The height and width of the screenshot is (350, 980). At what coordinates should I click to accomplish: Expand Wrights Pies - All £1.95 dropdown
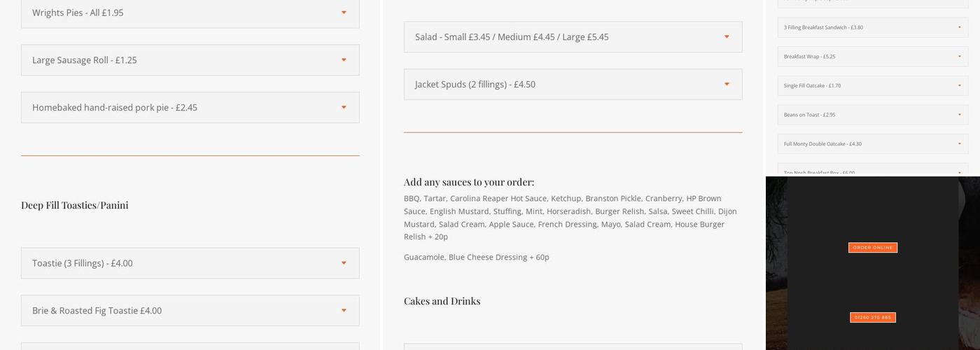point(190,13)
